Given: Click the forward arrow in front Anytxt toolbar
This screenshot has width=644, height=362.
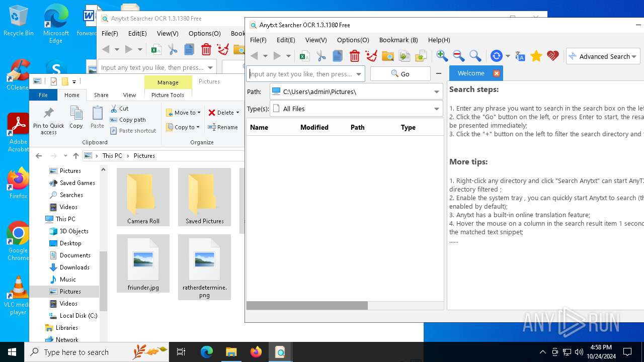Looking at the screenshot, I should click(x=277, y=56).
